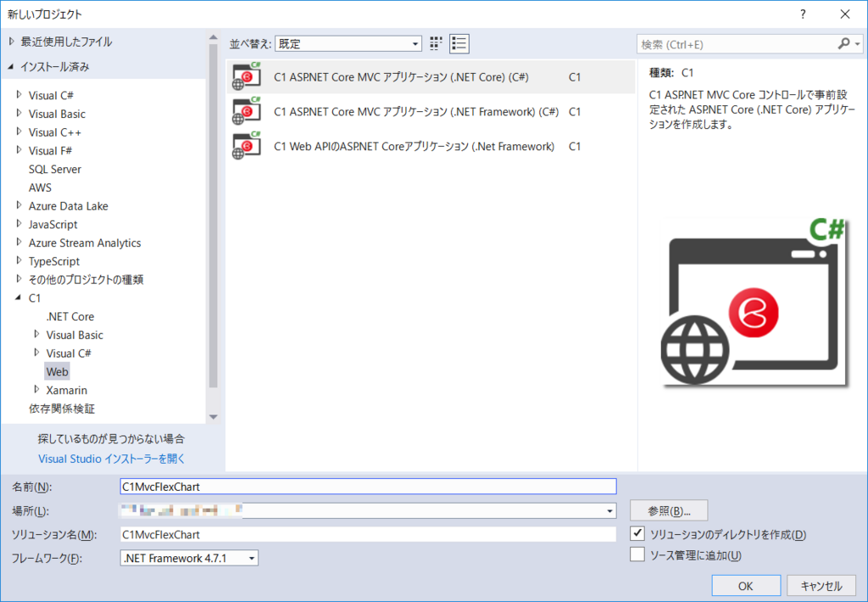This screenshot has height=602, width=868.
Task: Click the キャンセル button
Action: coord(821,586)
